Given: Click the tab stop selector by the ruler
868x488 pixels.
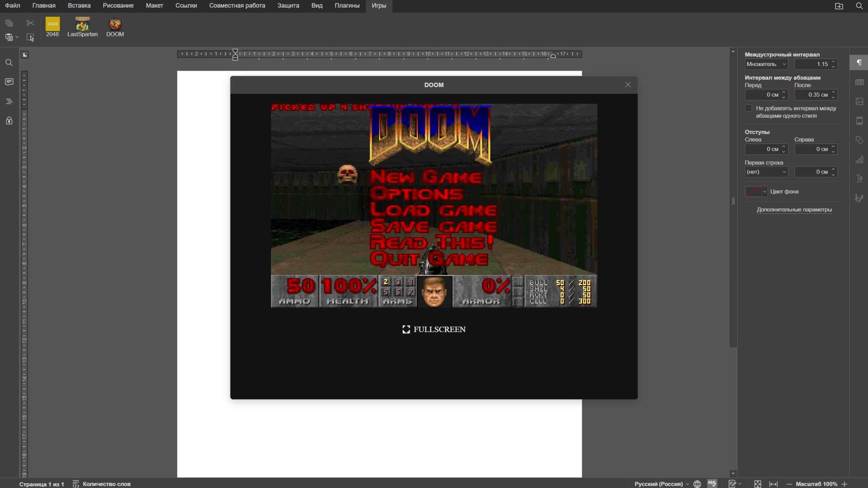Looking at the screenshot, I should pyautogui.click(x=24, y=55).
